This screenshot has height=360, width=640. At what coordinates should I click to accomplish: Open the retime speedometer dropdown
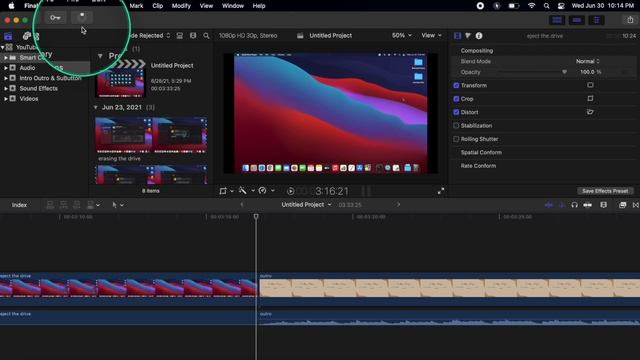pos(266,191)
